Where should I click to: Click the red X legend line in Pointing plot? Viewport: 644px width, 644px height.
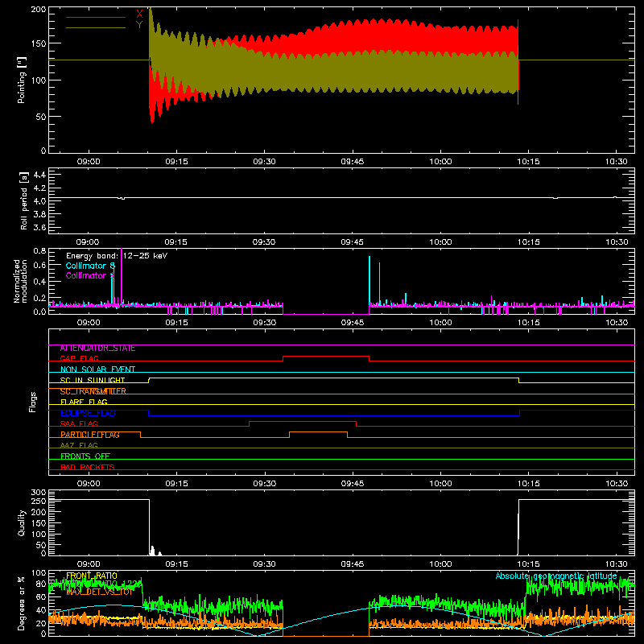[96, 17]
